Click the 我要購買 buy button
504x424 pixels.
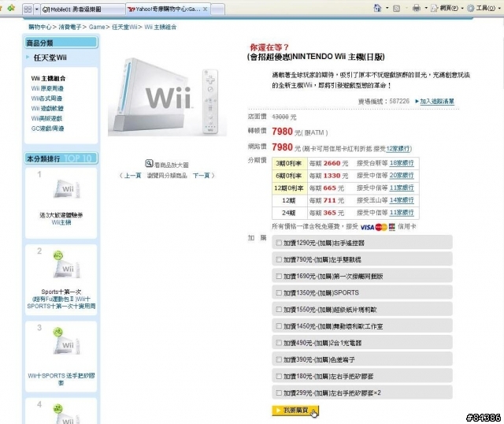pos(295,411)
